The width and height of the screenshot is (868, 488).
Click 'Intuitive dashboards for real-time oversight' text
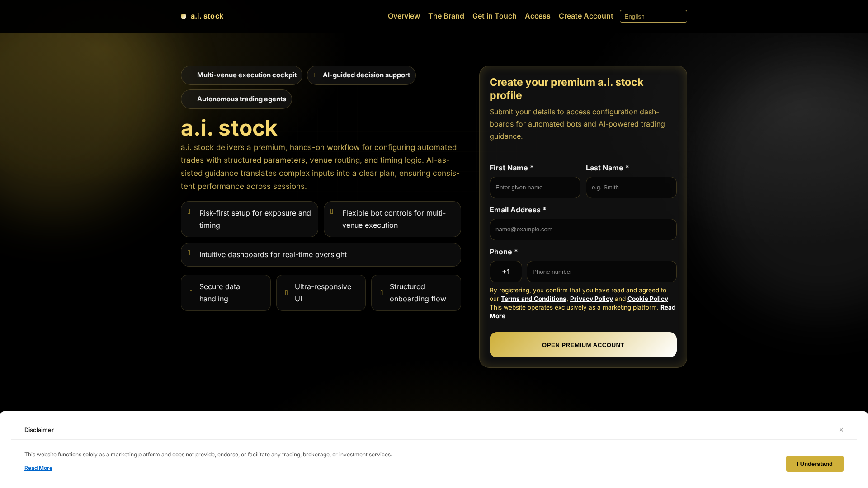tap(273, 254)
